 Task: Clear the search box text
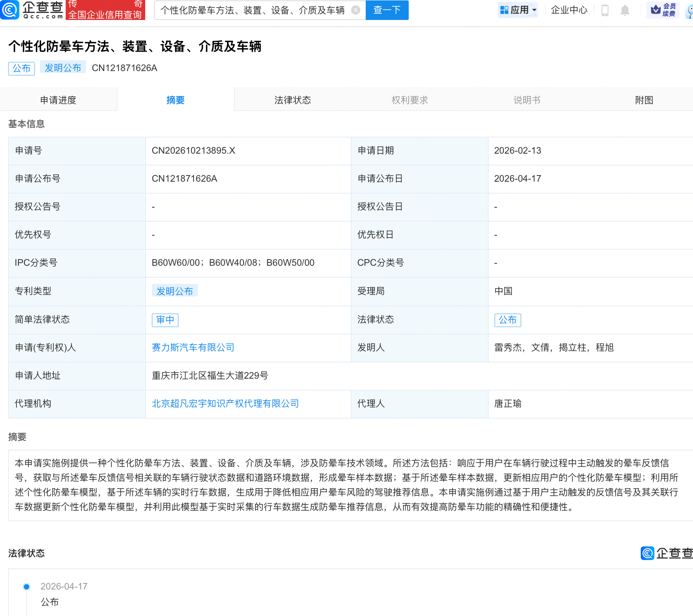tap(356, 10)
